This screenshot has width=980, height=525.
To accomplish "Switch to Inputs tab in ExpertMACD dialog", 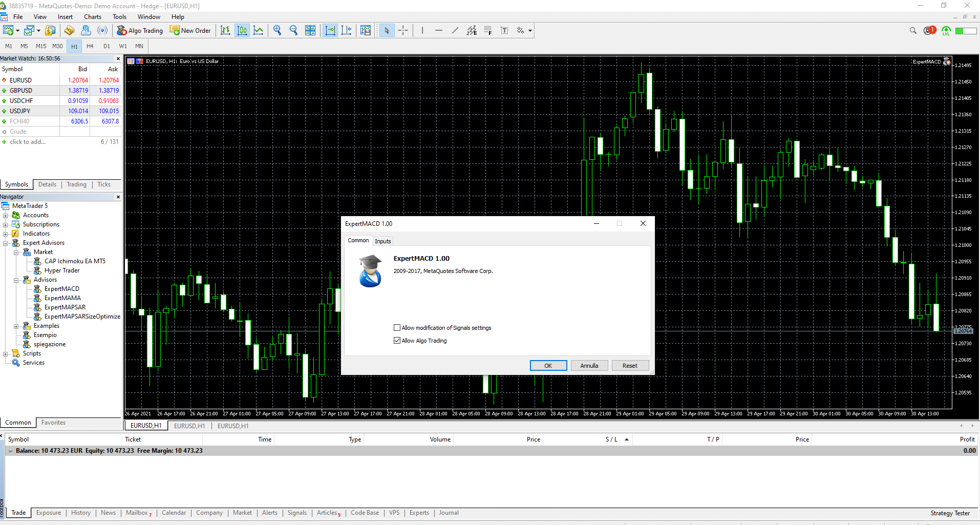I will (383, 241).
